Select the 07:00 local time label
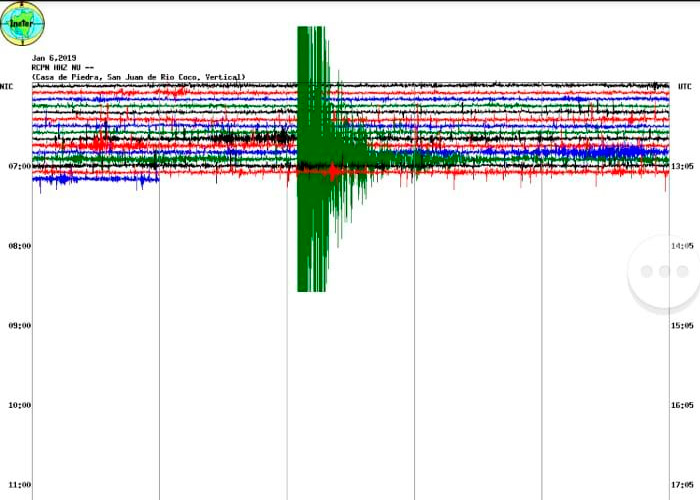 point(16,166)
